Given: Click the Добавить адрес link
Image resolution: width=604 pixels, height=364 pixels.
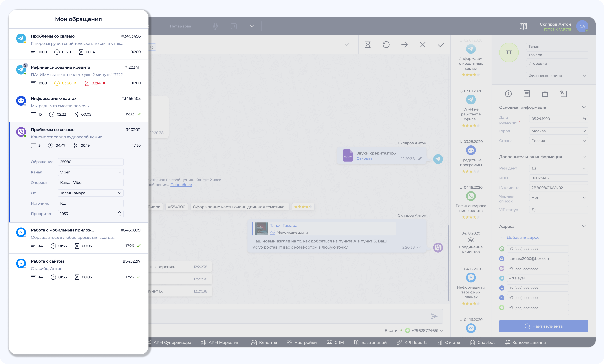Looking at the screenshot, I should 519,237.
